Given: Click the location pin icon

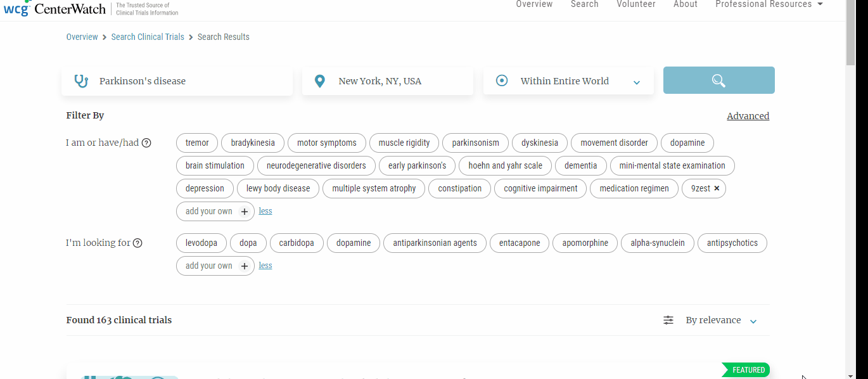Looking at the screenshot, I should tap(320, 81).
